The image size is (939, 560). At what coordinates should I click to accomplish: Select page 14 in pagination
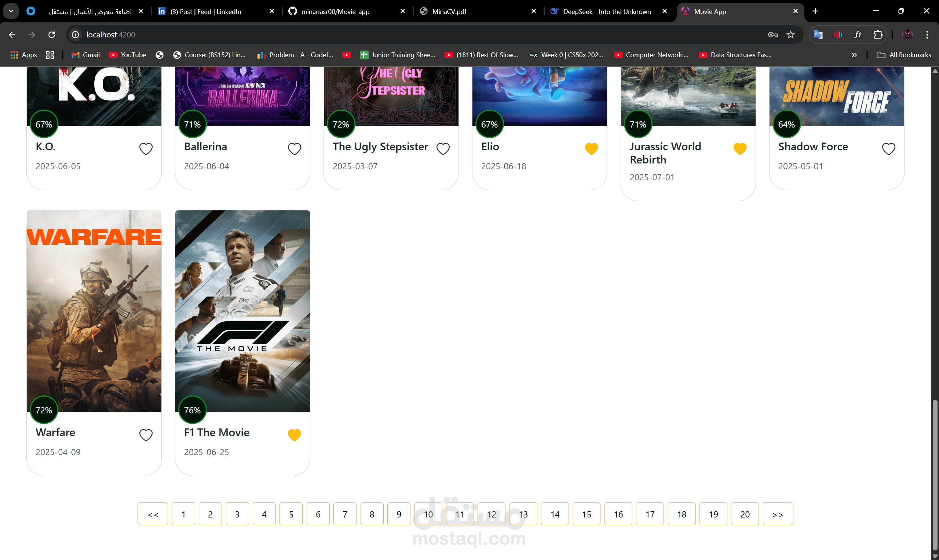(555, 513)
